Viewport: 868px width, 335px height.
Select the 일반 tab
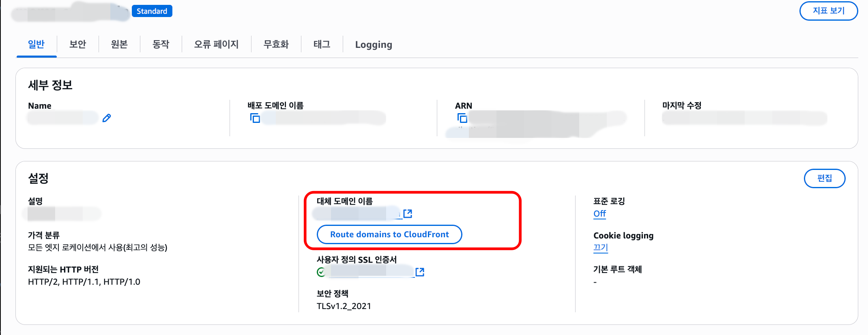coord(36,44)
